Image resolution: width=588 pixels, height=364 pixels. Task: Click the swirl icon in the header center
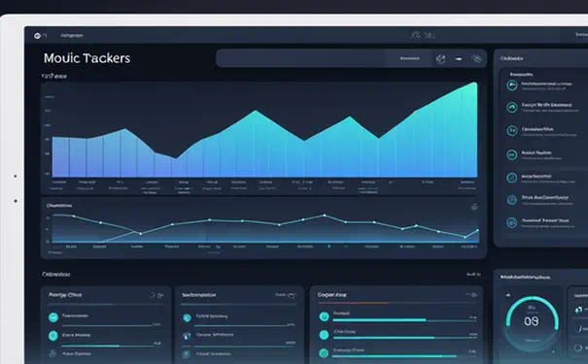(x=416, y=36)
